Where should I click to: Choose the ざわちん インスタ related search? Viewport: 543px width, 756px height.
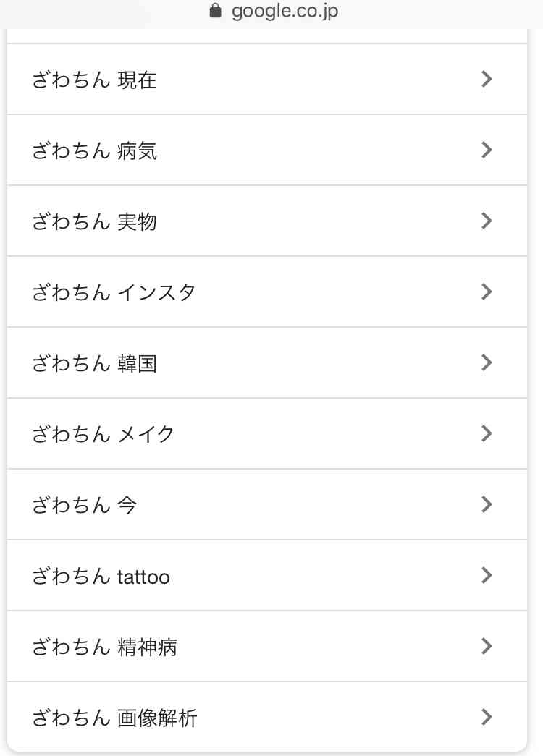click(114, 292)
